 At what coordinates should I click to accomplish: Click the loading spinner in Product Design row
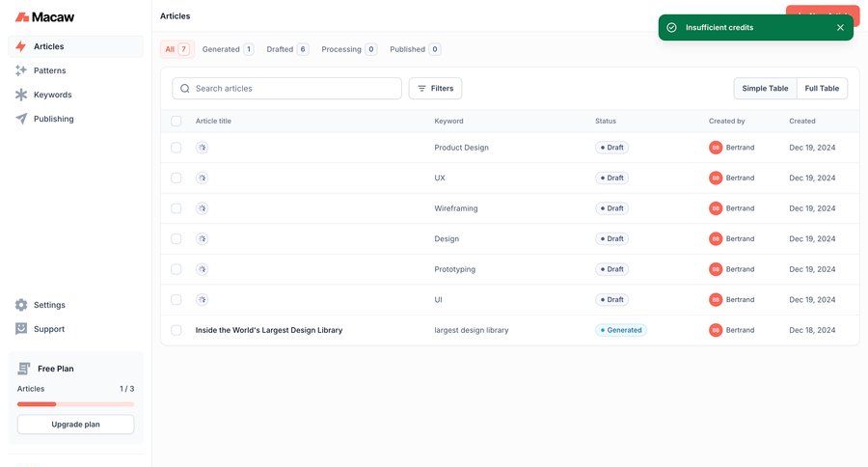point(203,148)
